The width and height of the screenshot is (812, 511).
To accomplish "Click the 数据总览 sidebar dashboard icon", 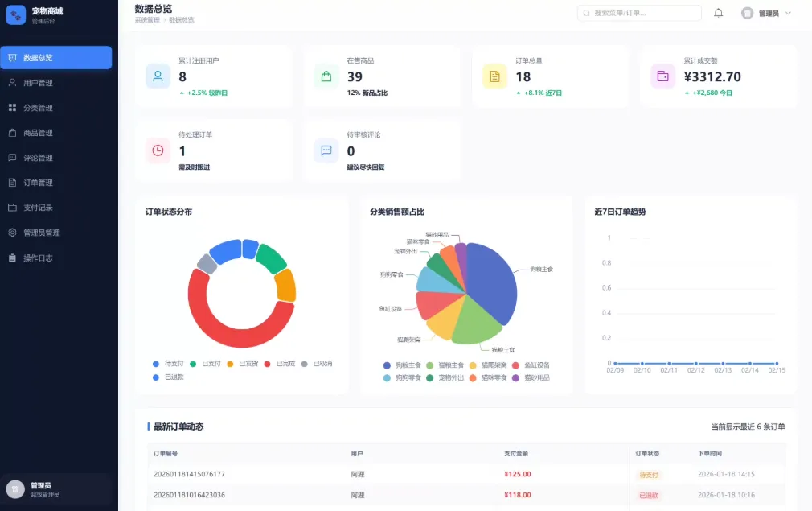I will (x=12, y=57).
